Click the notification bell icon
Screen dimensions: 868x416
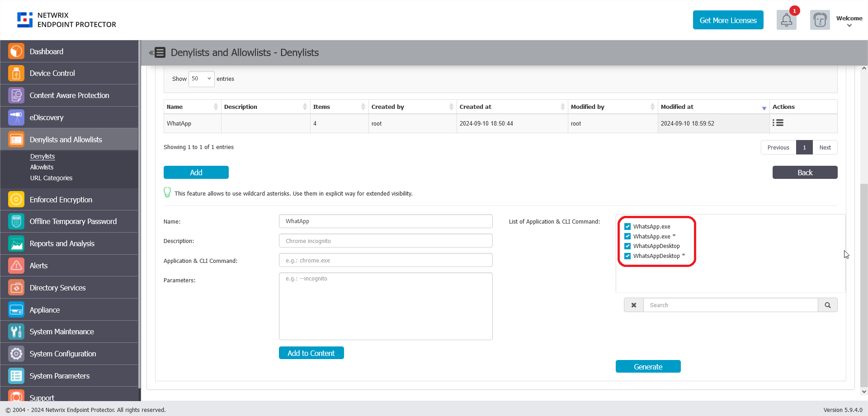point(787,20)
